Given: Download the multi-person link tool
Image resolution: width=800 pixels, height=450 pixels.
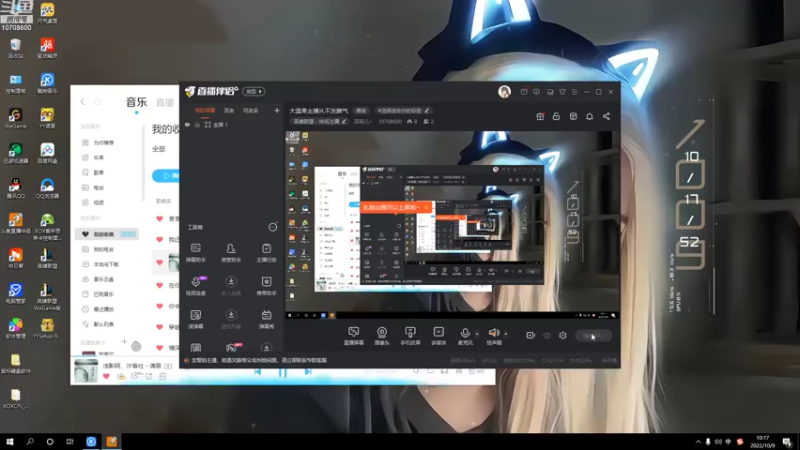Looking at the screenshot, I should (x=231, y=286).
